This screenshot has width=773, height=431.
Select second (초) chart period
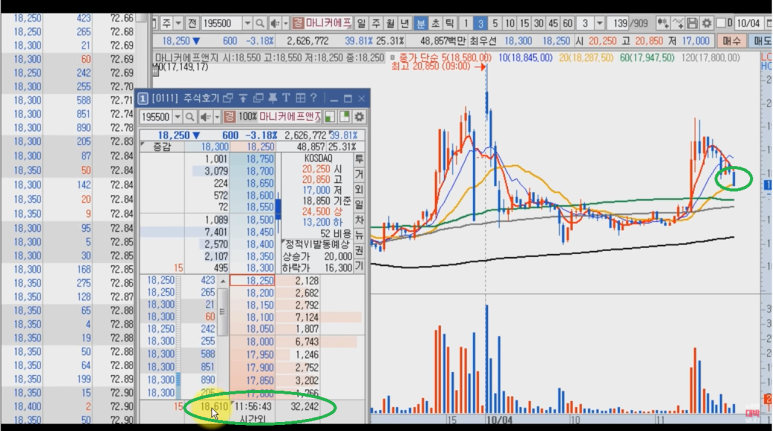point(435,23)
